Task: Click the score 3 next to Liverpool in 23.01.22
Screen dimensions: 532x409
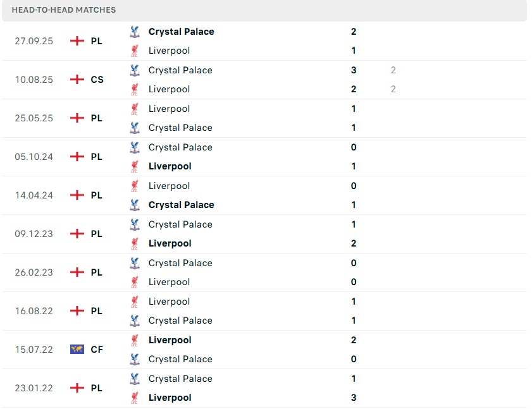Action: (353, 398)
